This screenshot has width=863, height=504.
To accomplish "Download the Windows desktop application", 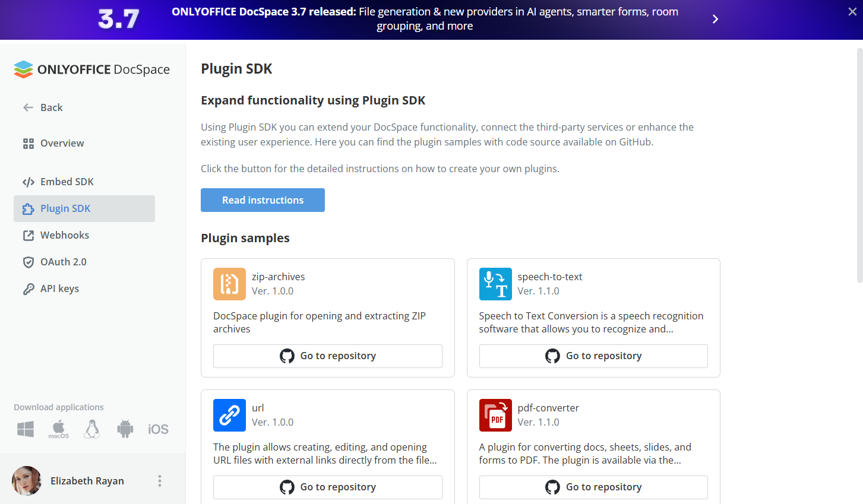I will coord(26,429).
